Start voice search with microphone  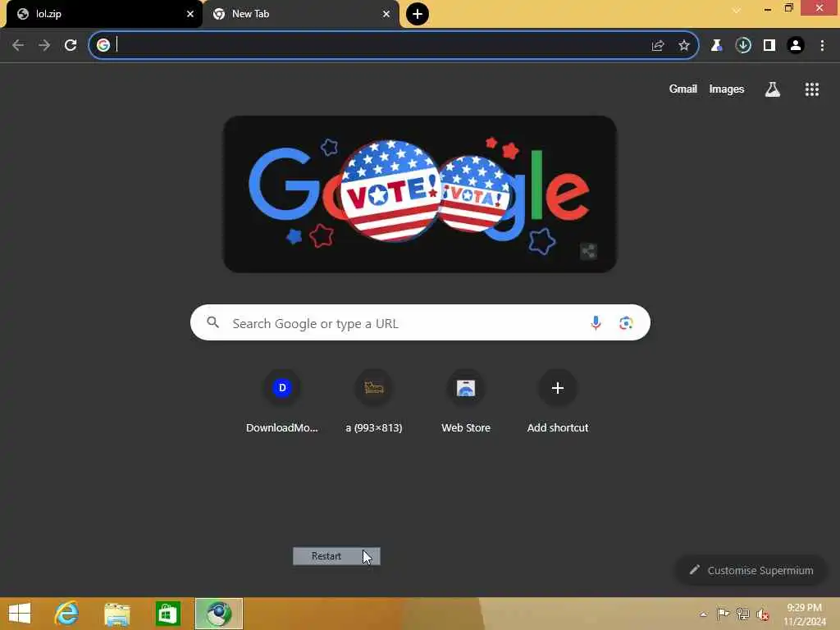point(596,323)
